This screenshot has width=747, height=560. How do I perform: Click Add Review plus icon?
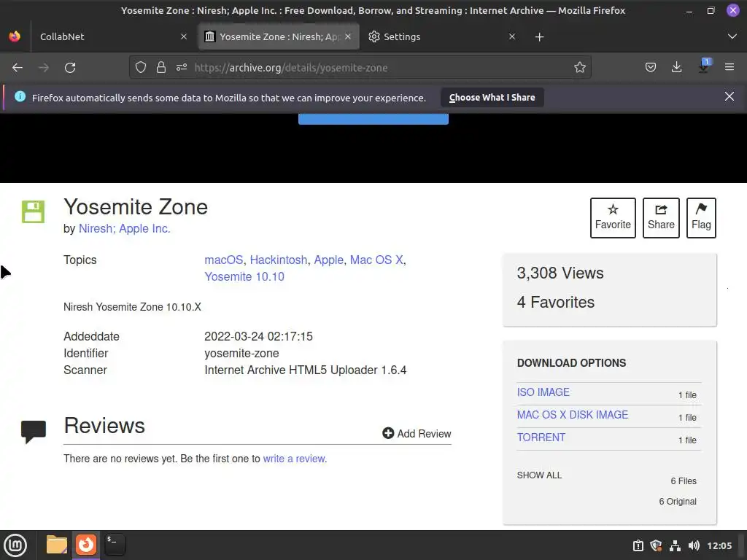388,433
